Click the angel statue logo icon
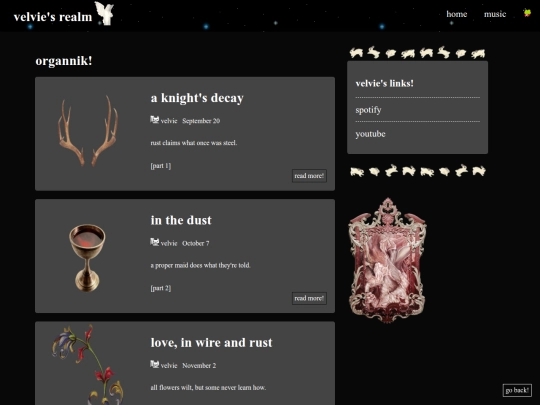 (104, 13)
